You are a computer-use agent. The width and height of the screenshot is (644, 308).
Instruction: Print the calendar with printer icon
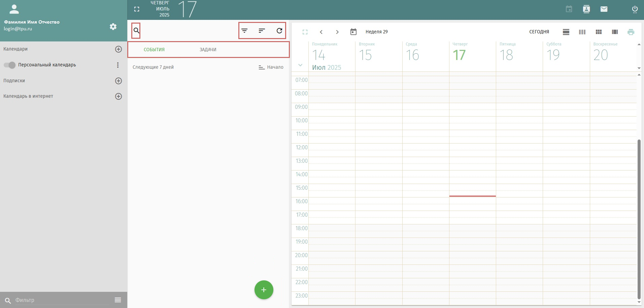click(631, 32)
